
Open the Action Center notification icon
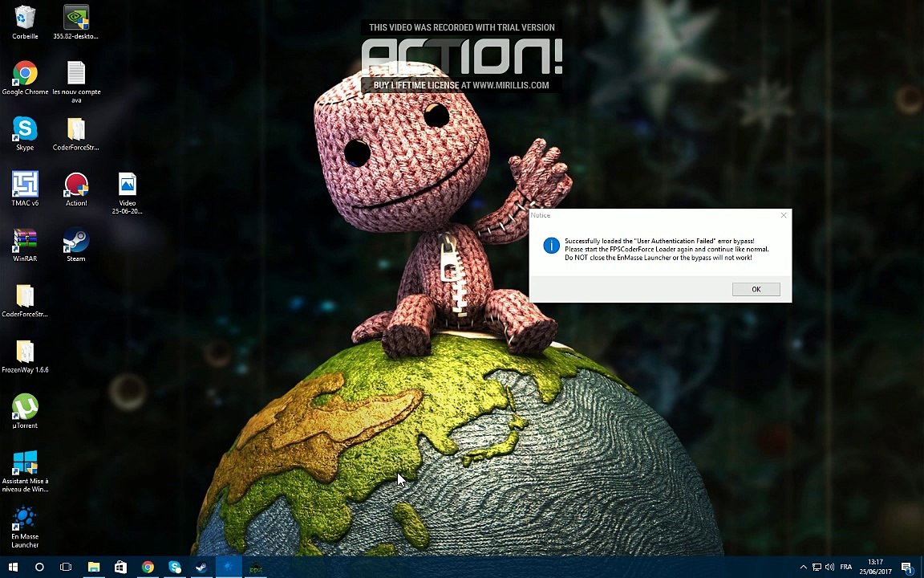(907, 568)
